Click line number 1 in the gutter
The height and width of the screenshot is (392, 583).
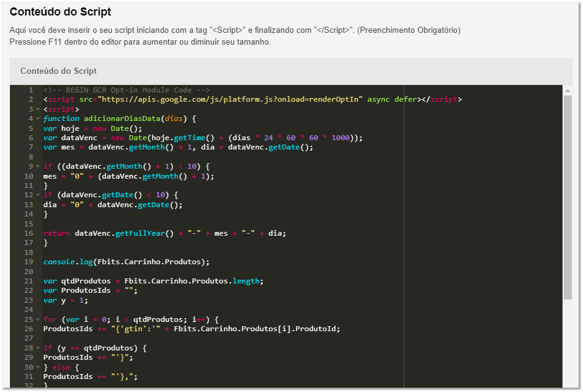31,90
